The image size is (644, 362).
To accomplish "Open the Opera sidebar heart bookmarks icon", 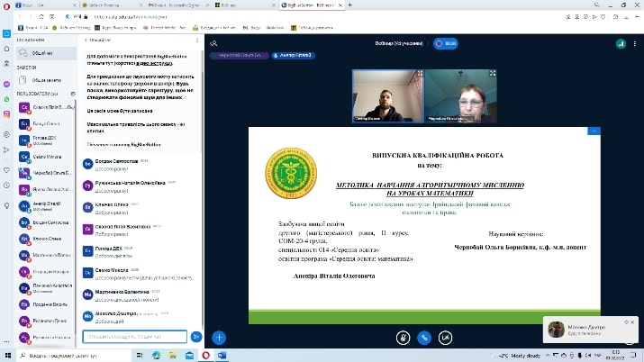I will pos(6,169).
